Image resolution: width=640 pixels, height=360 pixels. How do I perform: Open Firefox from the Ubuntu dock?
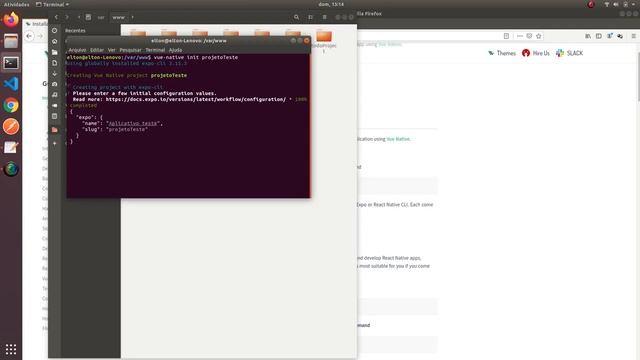11,19
